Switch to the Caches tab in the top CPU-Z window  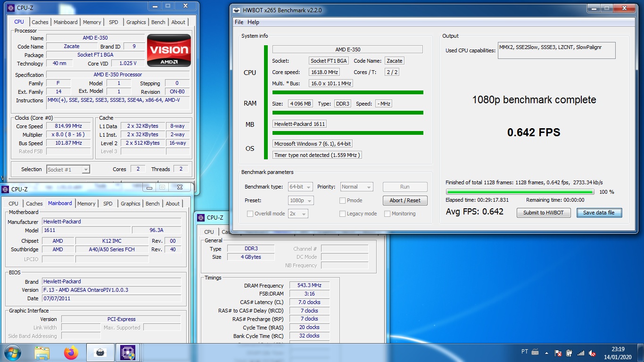pyautogui.click(x=40, y=22)
